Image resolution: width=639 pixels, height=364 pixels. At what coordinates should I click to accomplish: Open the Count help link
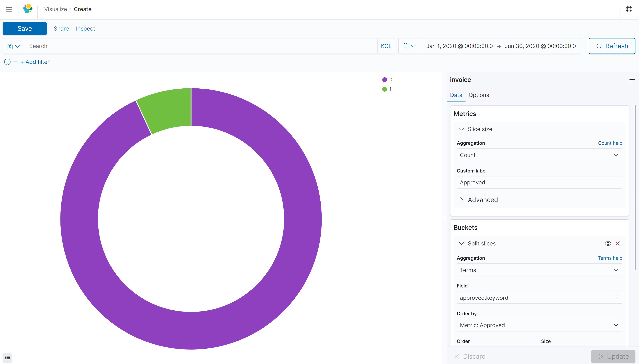click(x=610, y=143)
